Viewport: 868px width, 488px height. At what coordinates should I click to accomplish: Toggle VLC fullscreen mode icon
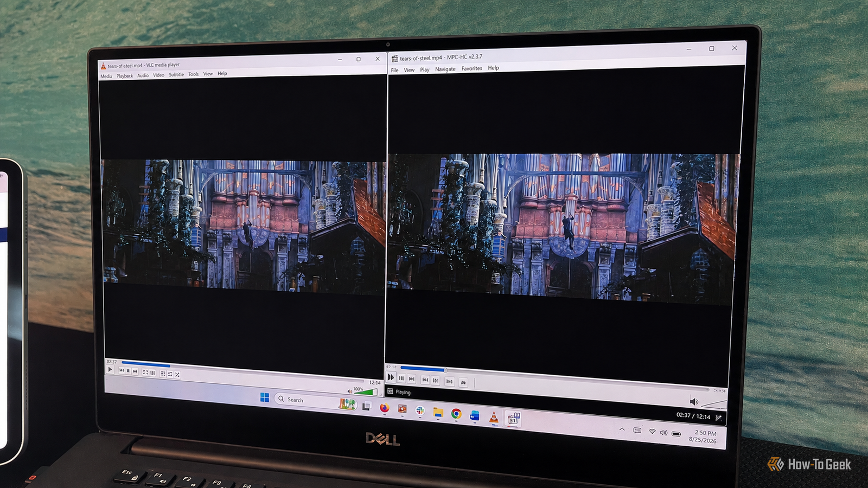pos(145,373)
